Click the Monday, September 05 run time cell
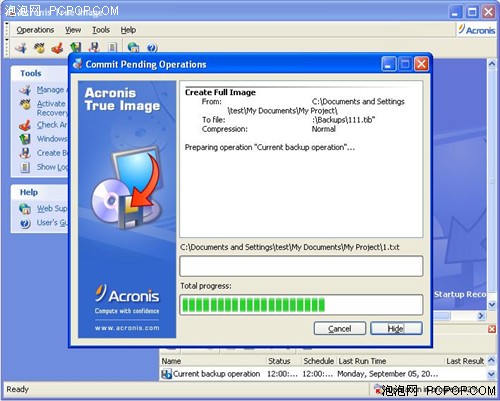Viewport: 500px width, 401px height. [388, 374]
